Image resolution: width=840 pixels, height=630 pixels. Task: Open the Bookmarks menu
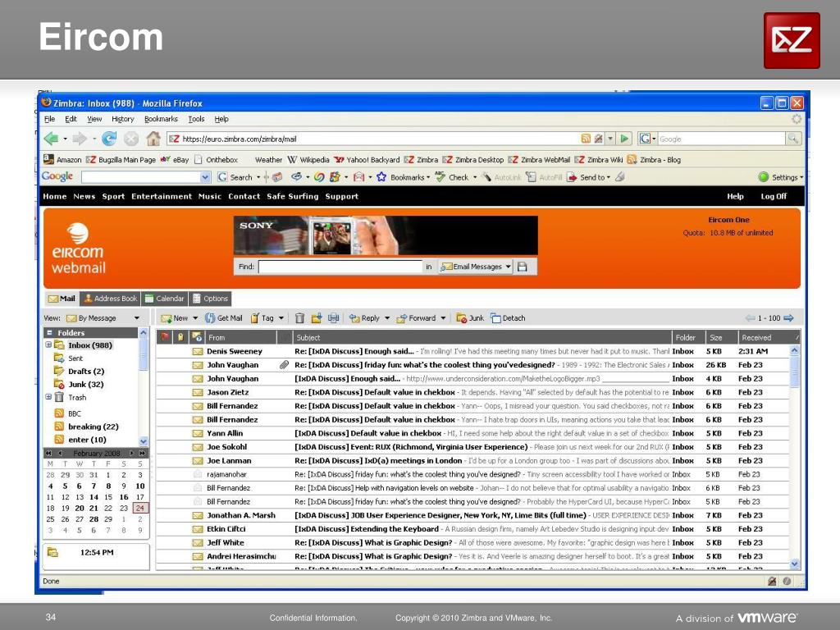click(161, 119)
